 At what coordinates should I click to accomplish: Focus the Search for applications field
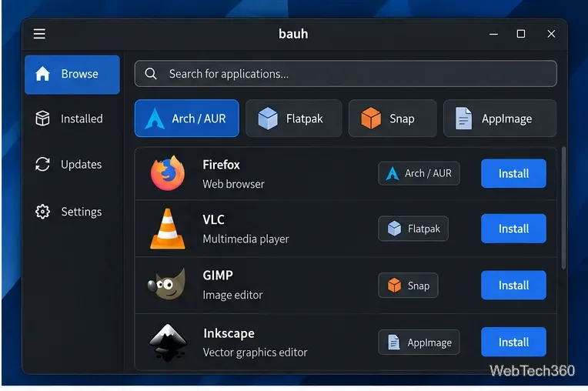point(346,73)
